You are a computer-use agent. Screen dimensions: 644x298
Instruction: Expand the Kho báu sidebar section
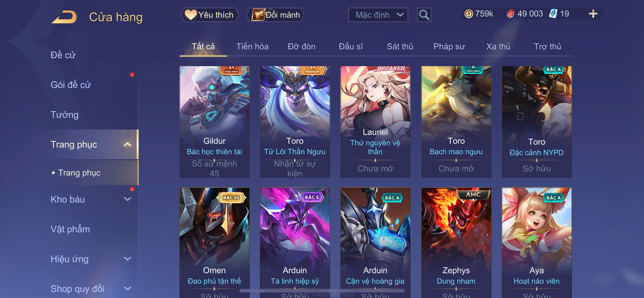tap(128, 199)
